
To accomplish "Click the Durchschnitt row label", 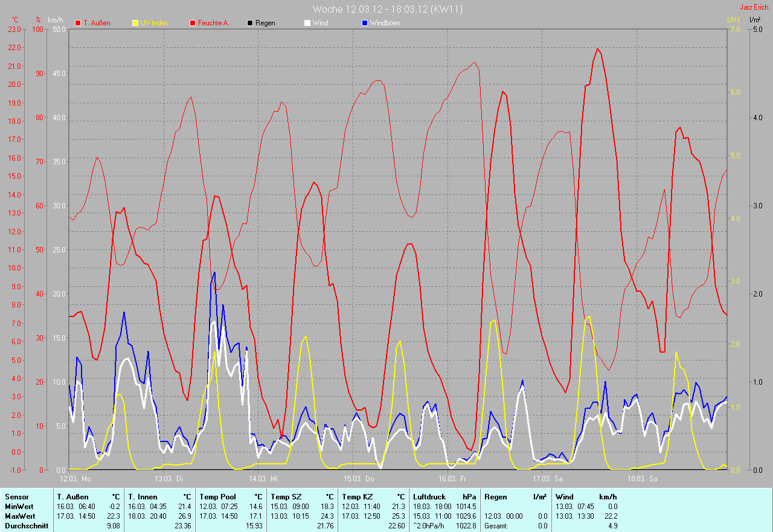I will click(x=26, y=526).
